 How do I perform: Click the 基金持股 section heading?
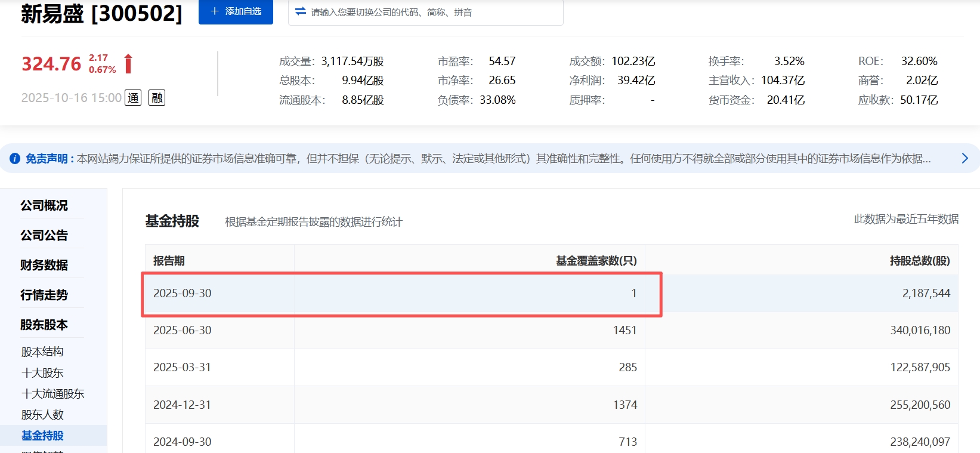[172, 221]
